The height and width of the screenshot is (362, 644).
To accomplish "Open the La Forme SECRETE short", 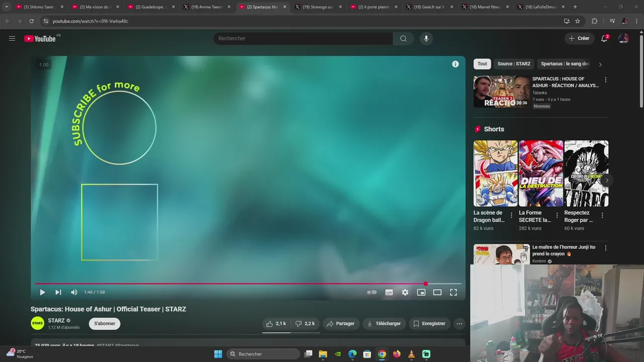I will click(x=541, y=173).
